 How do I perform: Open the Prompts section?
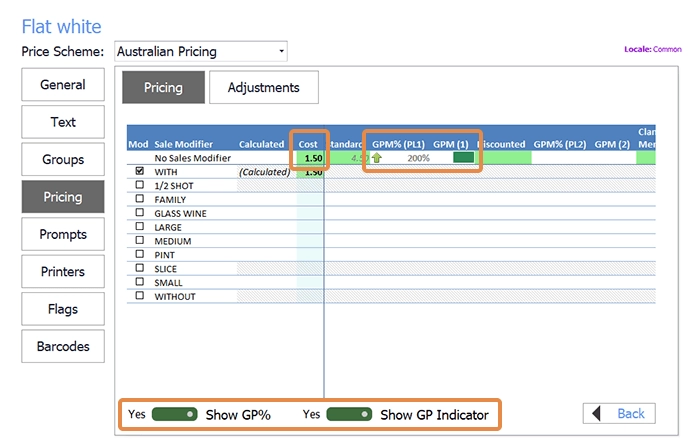click(x=63, y=234)
